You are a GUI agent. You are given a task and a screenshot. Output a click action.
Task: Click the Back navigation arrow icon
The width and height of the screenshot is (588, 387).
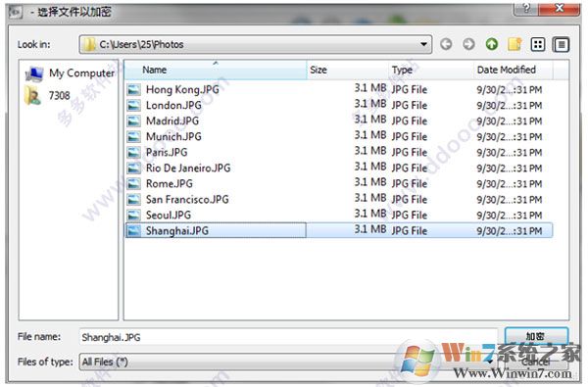446,44
